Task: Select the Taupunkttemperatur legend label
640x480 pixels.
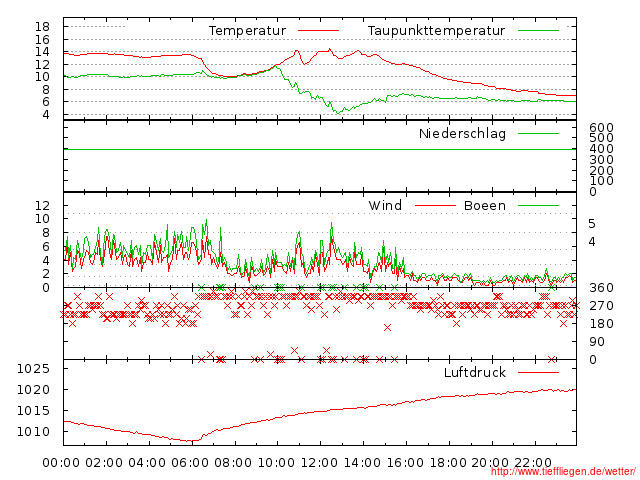Action: point(436,31)
